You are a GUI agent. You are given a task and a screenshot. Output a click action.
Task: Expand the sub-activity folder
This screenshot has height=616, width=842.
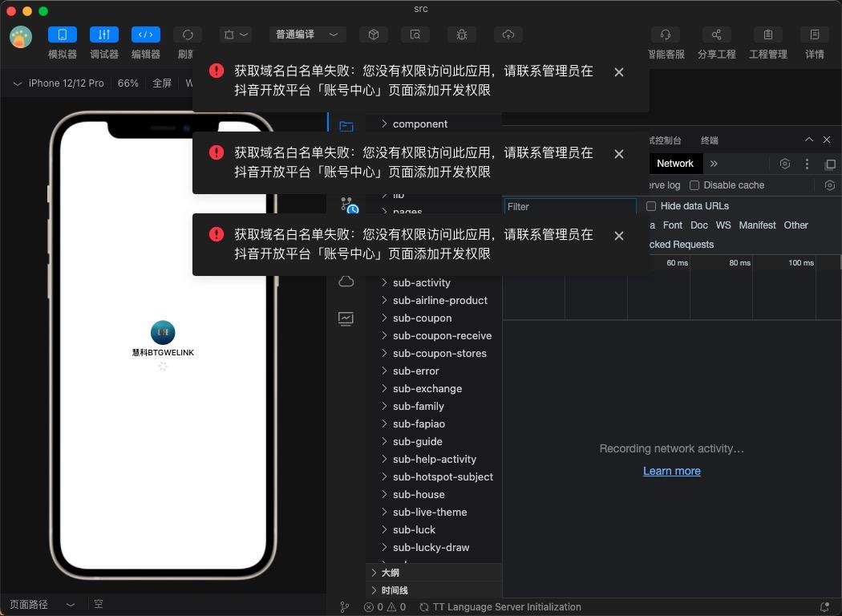[x=421, y=282]
